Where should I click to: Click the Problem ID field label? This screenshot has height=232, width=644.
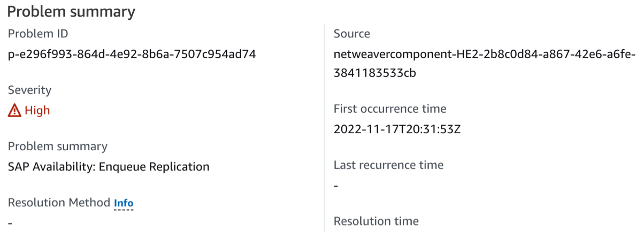pyautogui.click(x=38, y=34)
